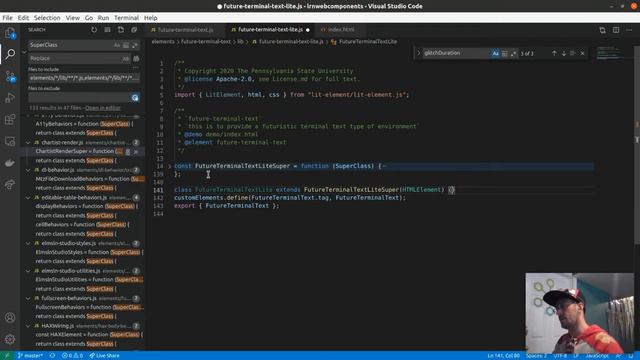This screenshot has width=640, height=360.
Task: Click the Open in editor link
Action: 102,108
